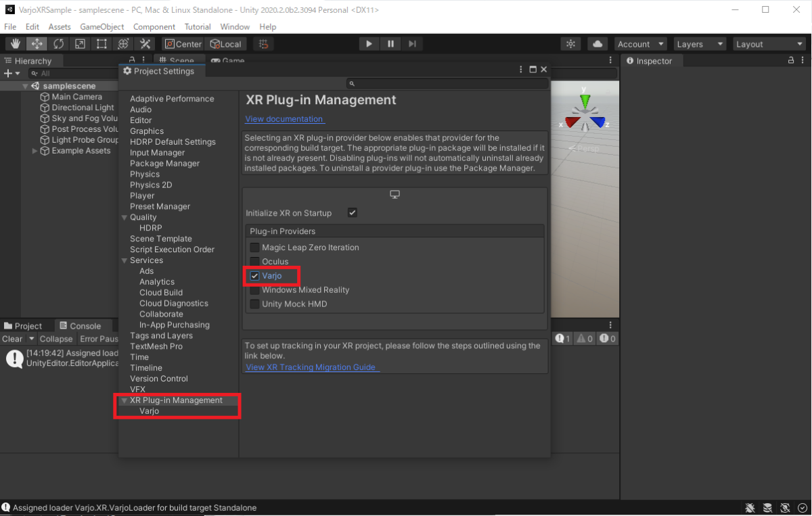
Task: Open the Layout dropdown
Action: point(769,44)
